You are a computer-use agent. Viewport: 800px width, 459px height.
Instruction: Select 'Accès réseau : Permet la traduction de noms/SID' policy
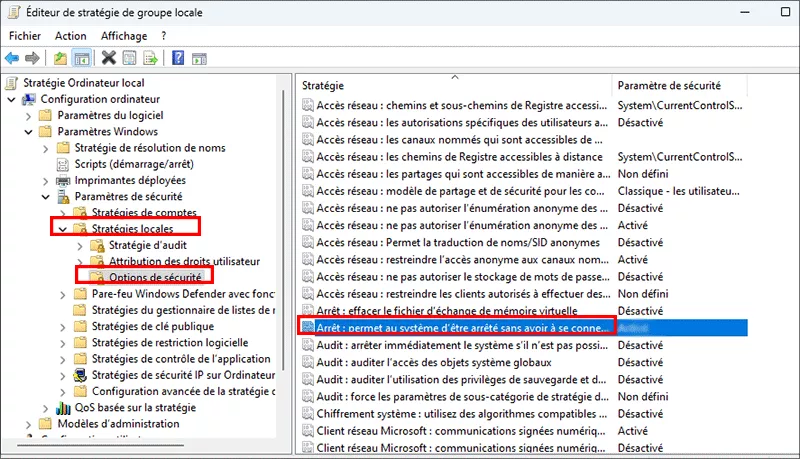458,242
